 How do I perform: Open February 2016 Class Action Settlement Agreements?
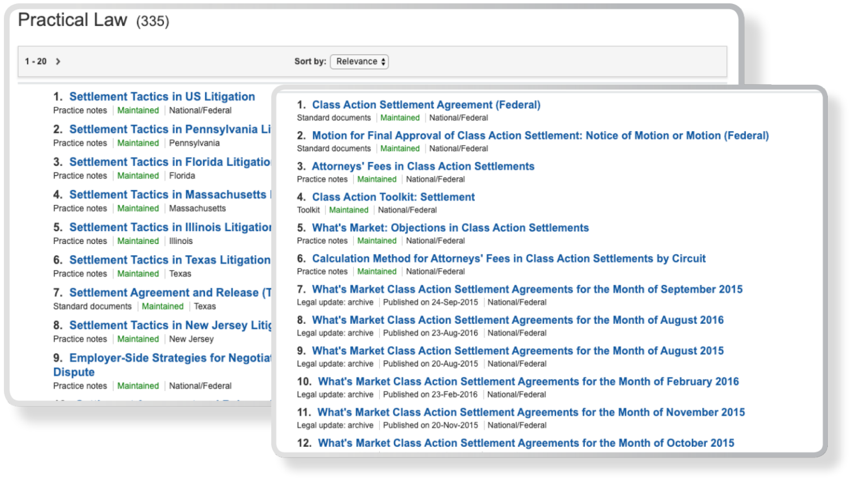click(x=528, y=382)
